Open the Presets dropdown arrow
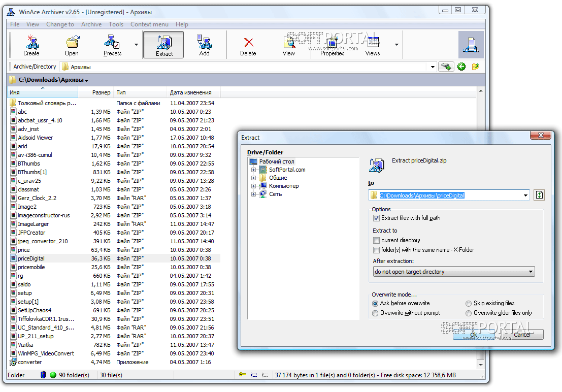The image size is (562, 392). [136, 45]
